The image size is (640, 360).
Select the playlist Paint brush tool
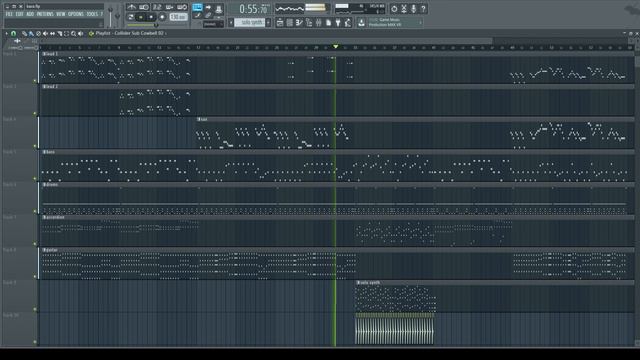[x=31, y=33]
